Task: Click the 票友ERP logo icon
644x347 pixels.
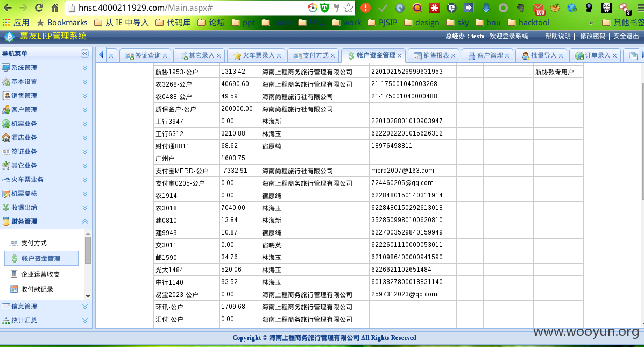Action: (9, 37)
